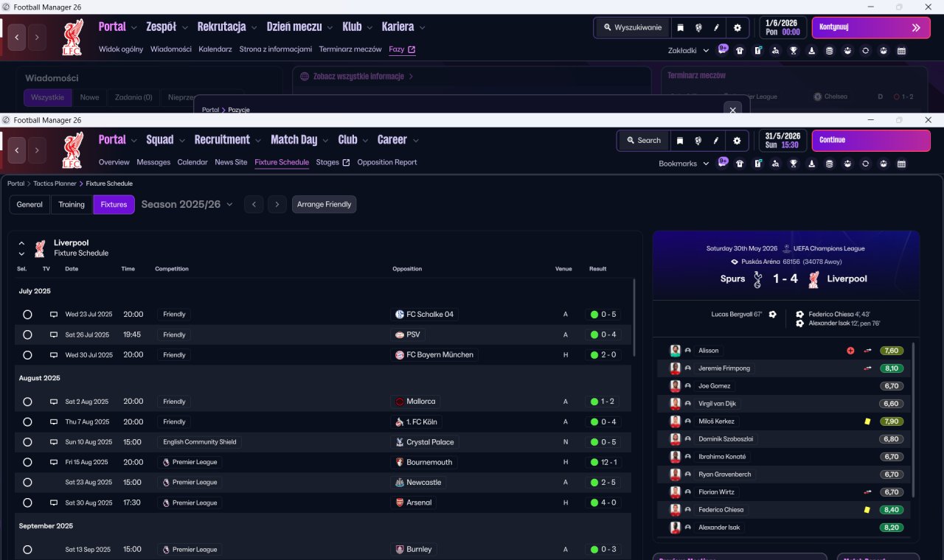This screenshot has width=944, height=560.
Task: Switch to the General tab
Action: tap(29, 204)
